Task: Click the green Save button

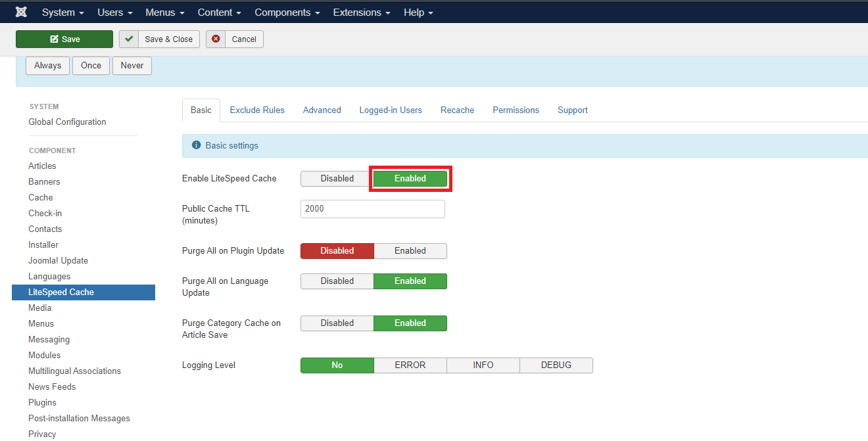Action: point(64,39)
